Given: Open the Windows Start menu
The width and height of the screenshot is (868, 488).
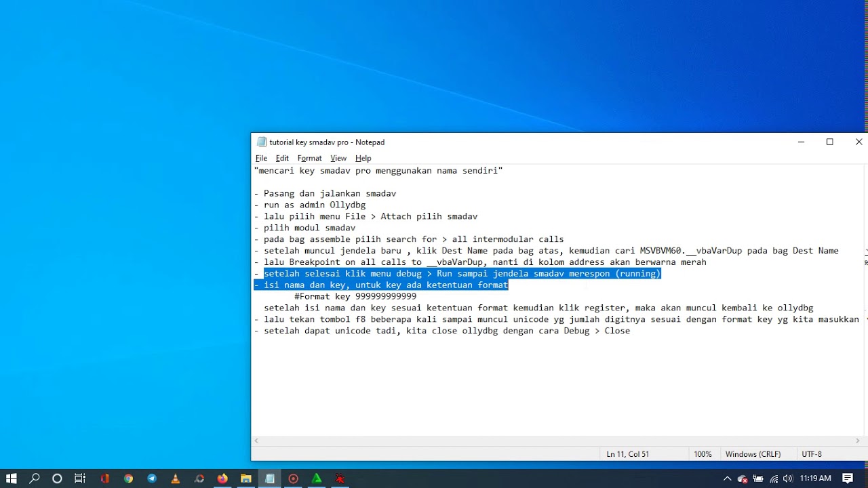Looking at the screenshot, I should (12, 479).
